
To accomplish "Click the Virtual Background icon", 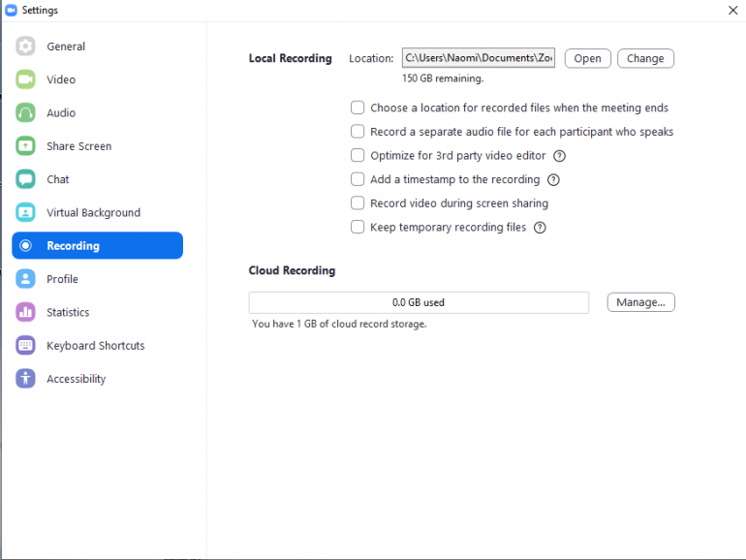I will pyautogui.click(x=25, y=212).
